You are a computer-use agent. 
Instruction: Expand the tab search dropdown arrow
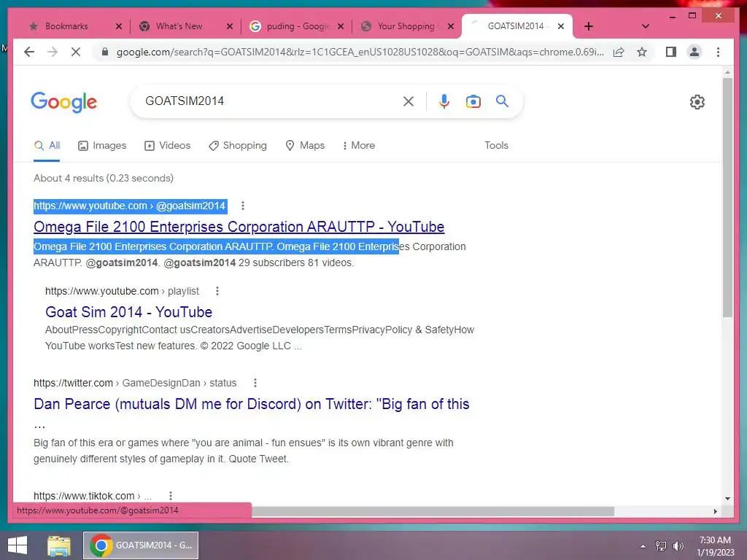tap(646, 26)
